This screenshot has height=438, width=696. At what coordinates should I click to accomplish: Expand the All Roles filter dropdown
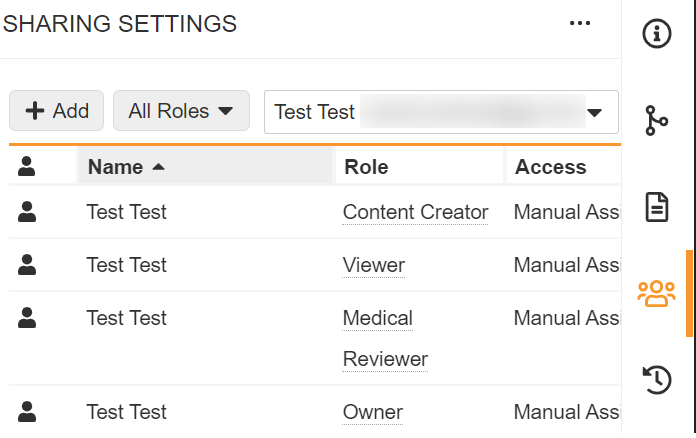coord(181,111)
